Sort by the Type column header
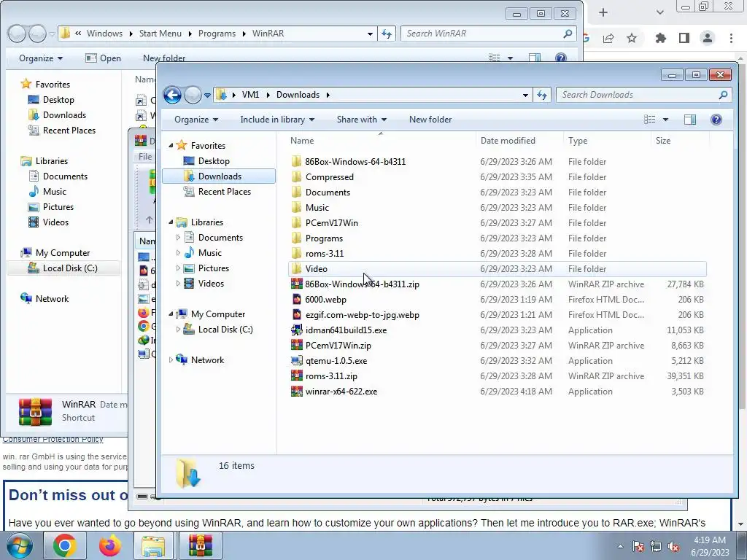This screenshot has width=747, height=560. point(606,141)
